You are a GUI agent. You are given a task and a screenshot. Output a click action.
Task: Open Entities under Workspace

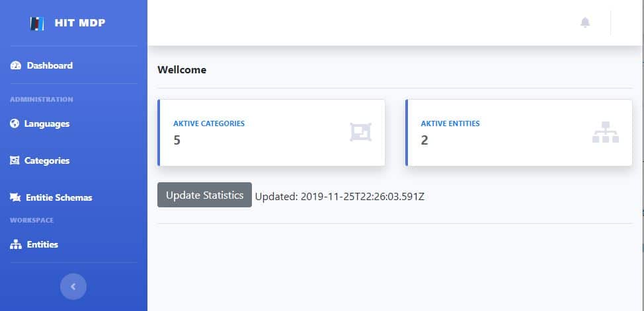[x=34, y=244]
